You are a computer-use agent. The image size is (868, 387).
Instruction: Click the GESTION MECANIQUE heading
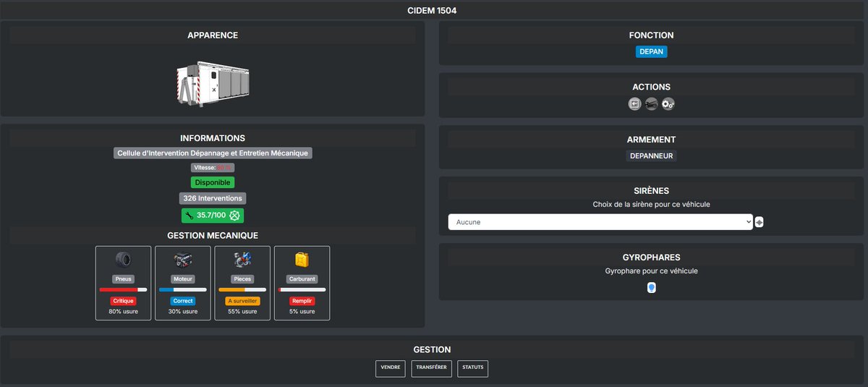click(x=213, y=236)
